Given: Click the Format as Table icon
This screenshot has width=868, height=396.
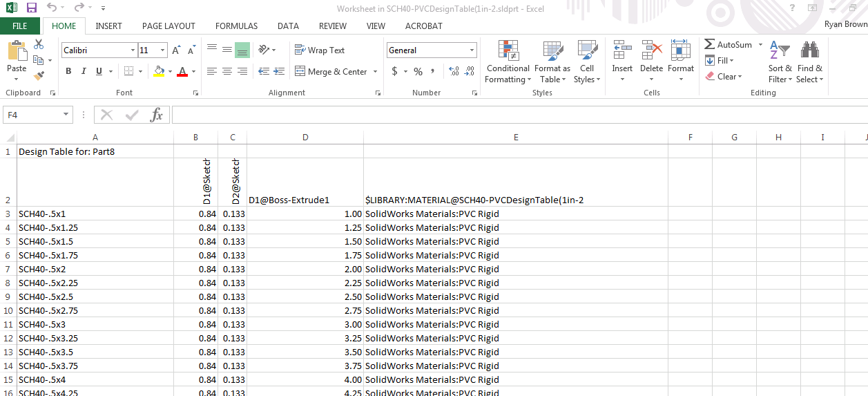Looking at the screenshot, I should pos(552,62).
